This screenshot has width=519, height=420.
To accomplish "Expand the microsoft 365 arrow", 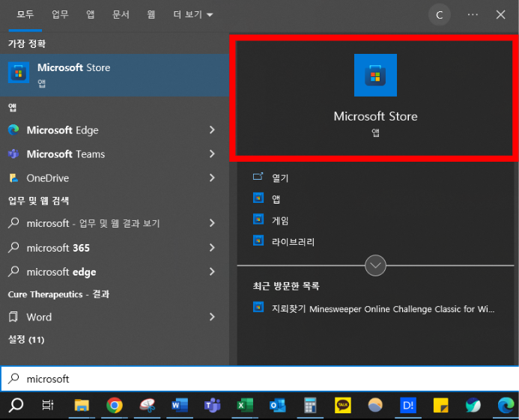I will pos(212,248).
